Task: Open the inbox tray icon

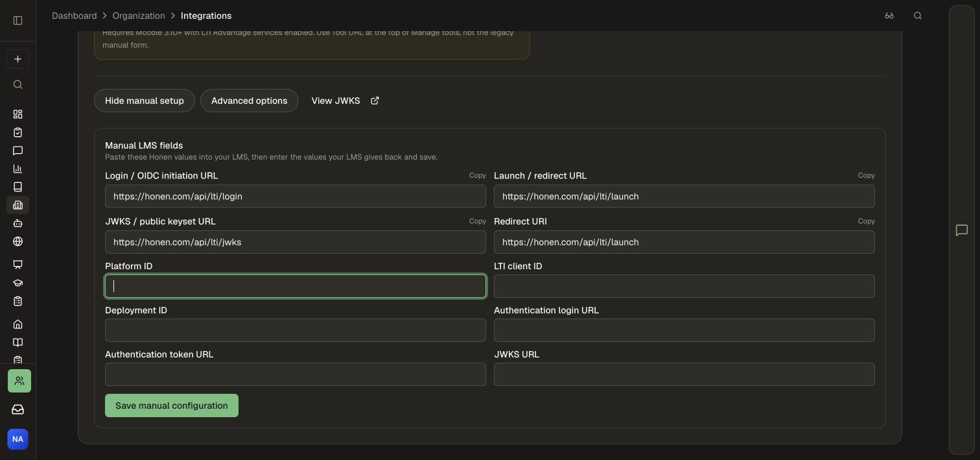Action: coord(18,409)
